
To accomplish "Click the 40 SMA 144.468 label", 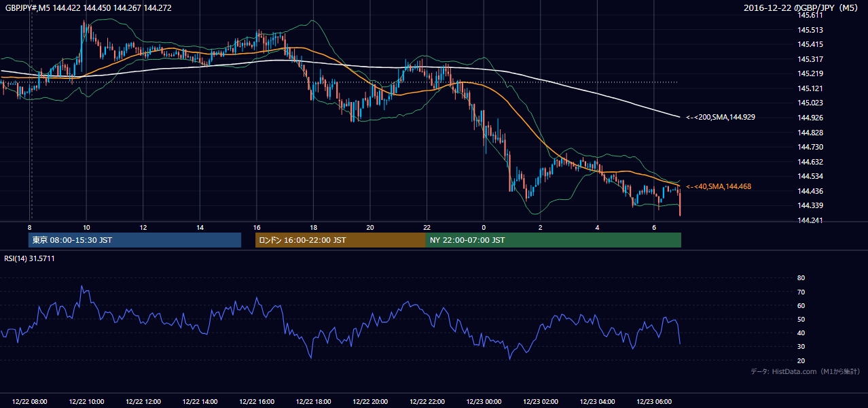I will click(719, 186).
